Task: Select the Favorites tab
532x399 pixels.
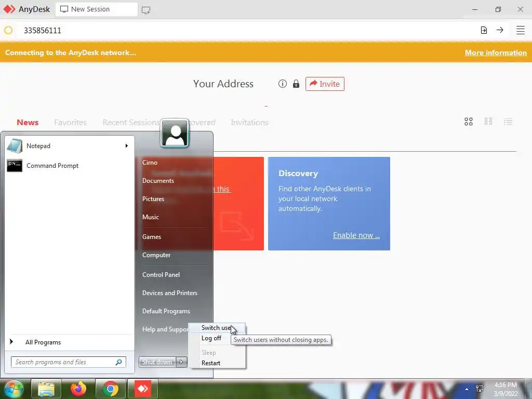Action: click(x=70, y=123)
